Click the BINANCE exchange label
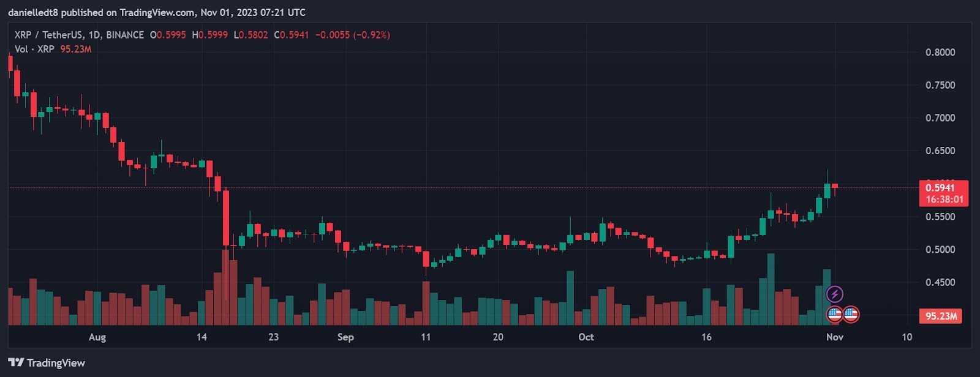This screenshot has width=980, height=377. pos(125,35)
